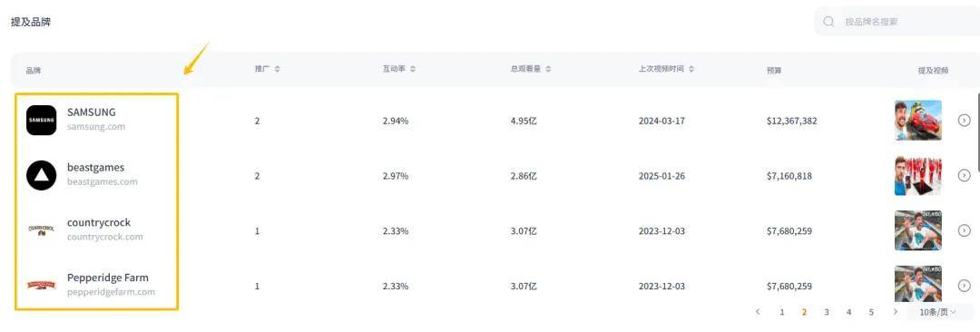Click the brand name search field
This screenshot has height=332, width=980.
(x=897, y=22)
